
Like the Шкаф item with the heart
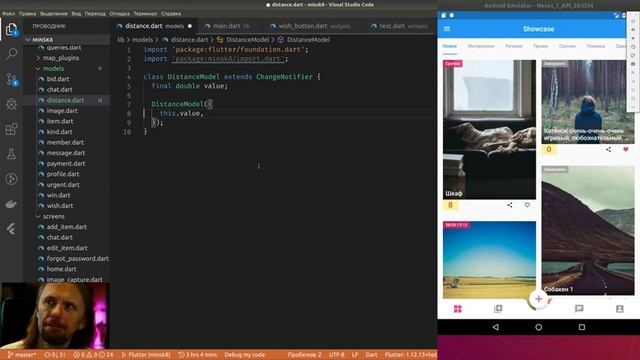[x=527, y=205]
